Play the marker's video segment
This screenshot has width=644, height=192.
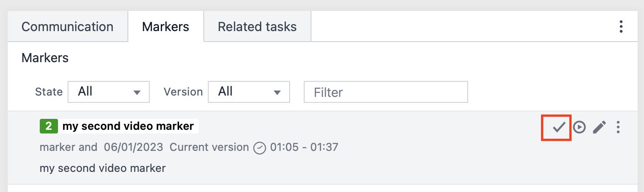579,127
